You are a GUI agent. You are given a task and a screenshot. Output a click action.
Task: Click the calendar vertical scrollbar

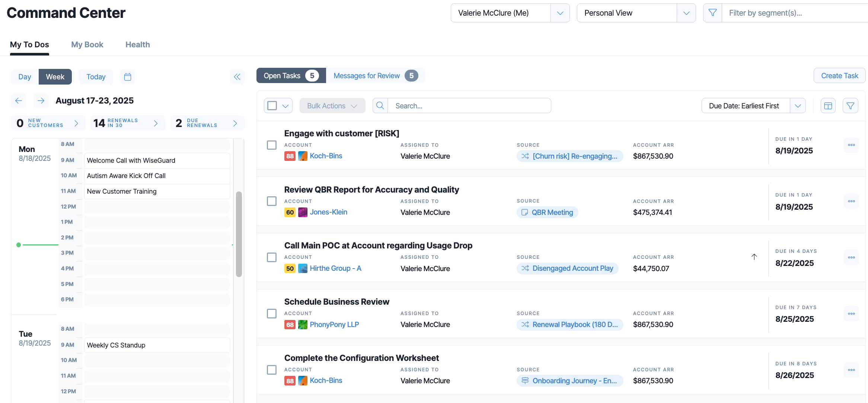pos(239,234)
